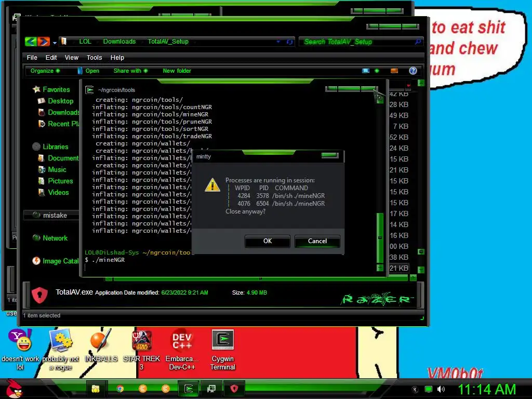Click the green monitor tray icon
This screenshot has height=399, width=532.
click(x=429, y=389)
